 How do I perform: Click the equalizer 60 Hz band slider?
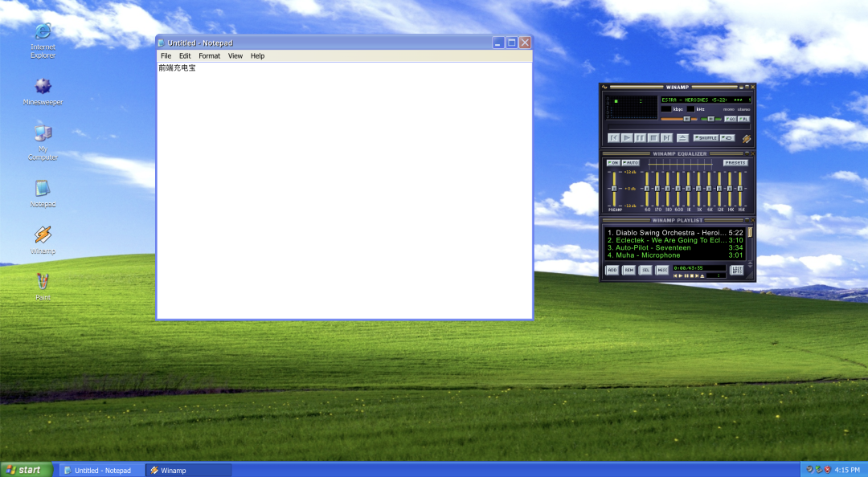(646, 189)
